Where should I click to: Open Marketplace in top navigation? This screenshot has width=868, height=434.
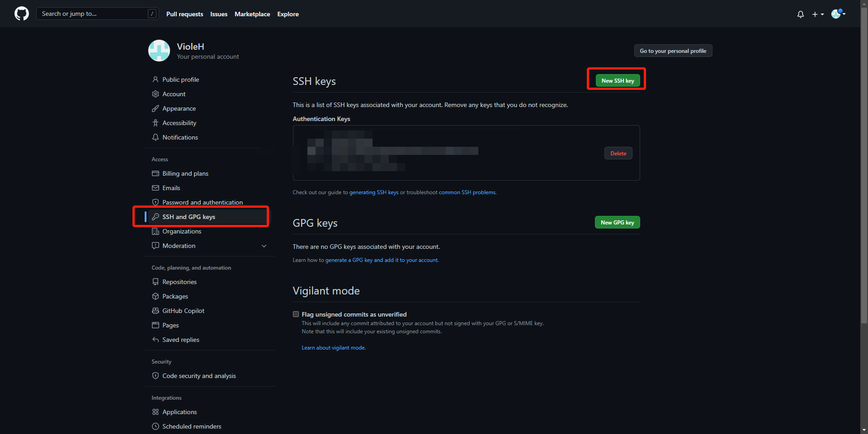point(252,14)
